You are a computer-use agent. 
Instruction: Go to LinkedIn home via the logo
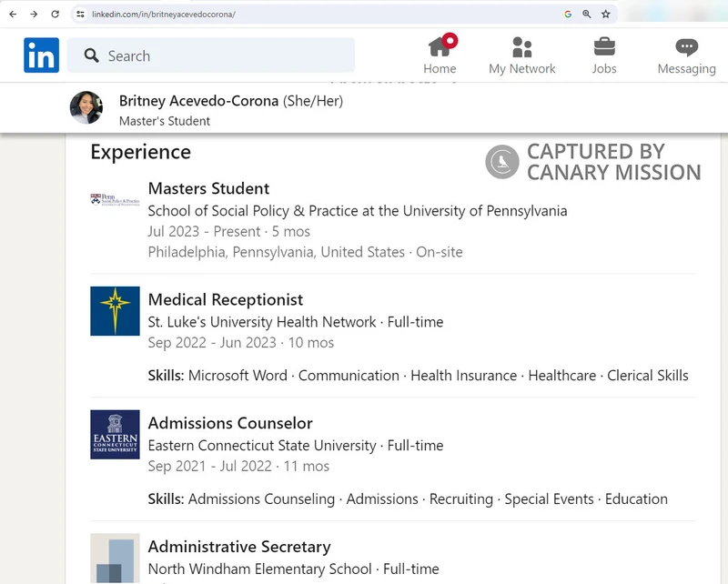(x=41, y=55)
